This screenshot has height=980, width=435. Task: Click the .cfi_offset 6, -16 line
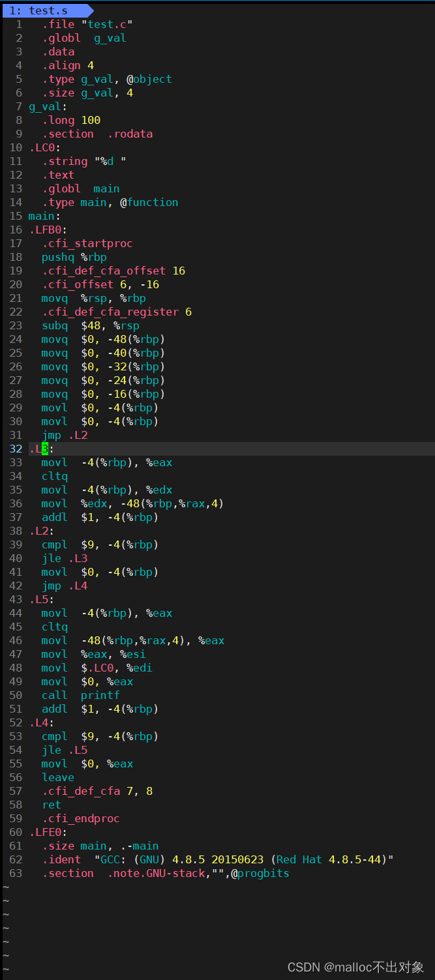coord(100,284)
